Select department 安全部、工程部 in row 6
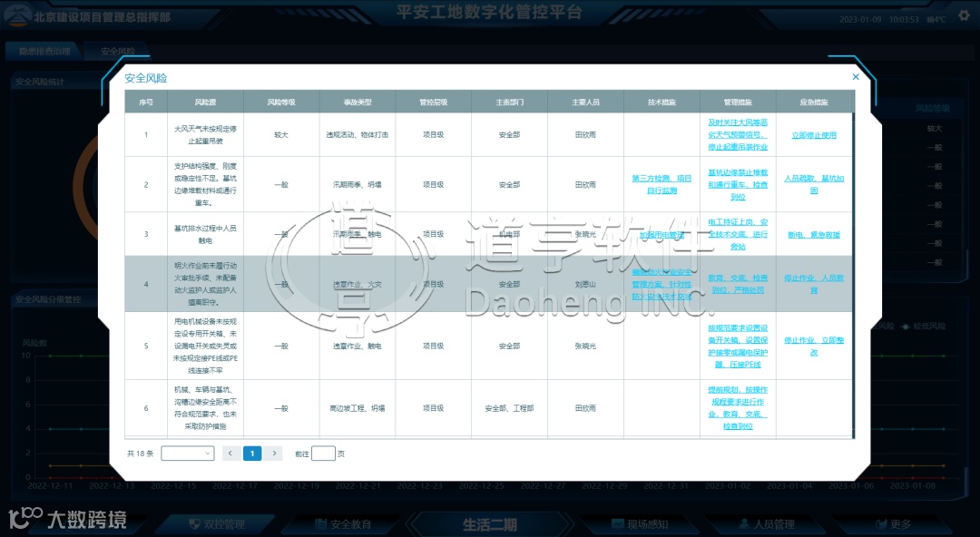The image size is (980, 537). (x=509, y=407)
